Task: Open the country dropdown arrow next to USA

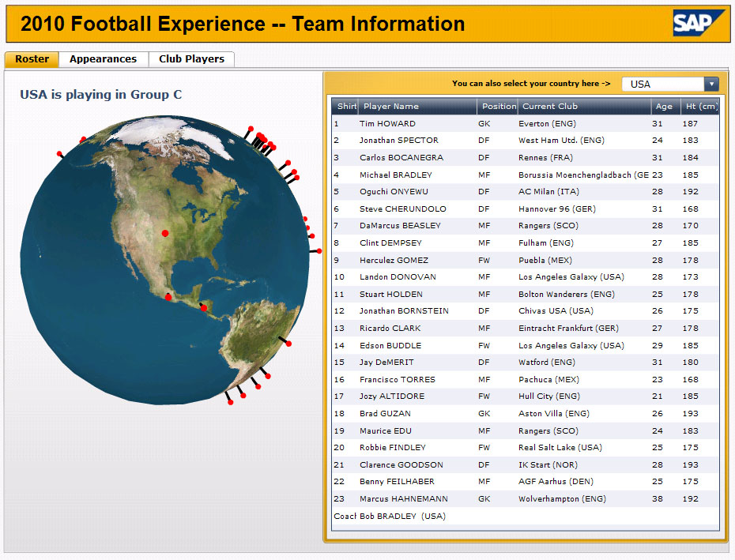Action: click(x=711, y=84)
